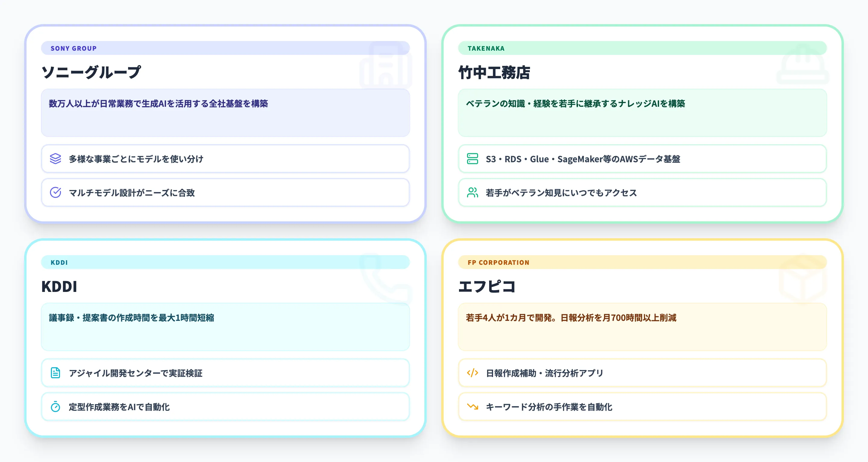Screen dimensions: 868x462
Task: Click the ソニーグループ heading
Action: [x=91, y=72]
